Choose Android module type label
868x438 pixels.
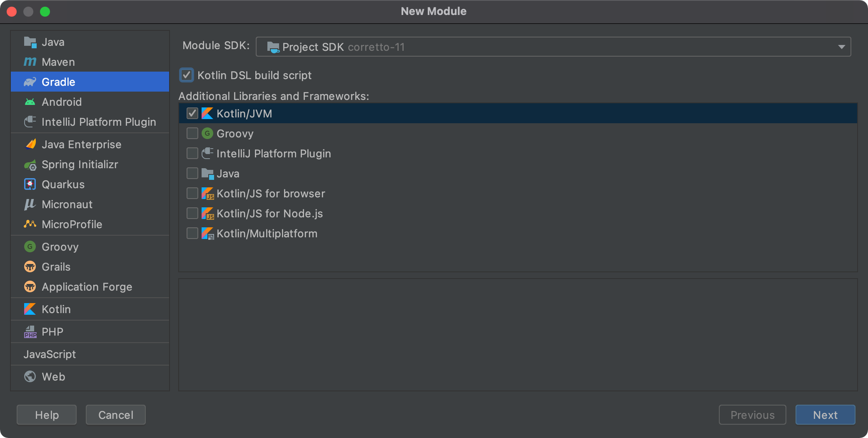[62, 102]
